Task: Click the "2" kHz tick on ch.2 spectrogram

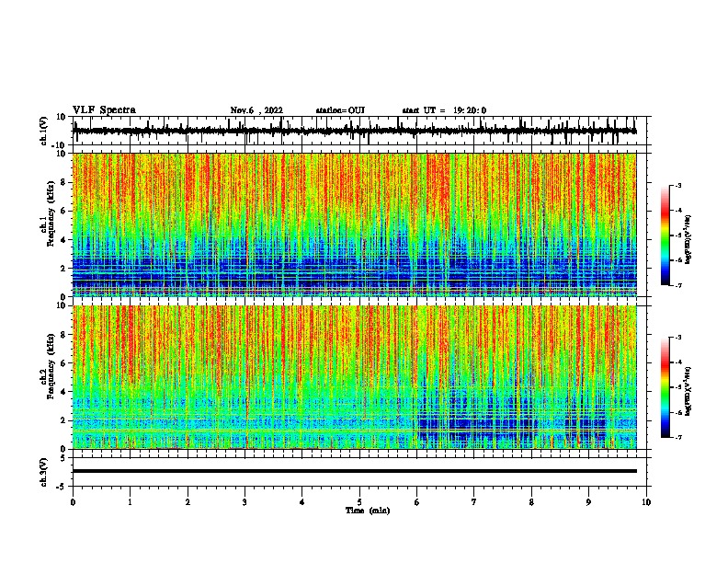Action: point(63,420)
